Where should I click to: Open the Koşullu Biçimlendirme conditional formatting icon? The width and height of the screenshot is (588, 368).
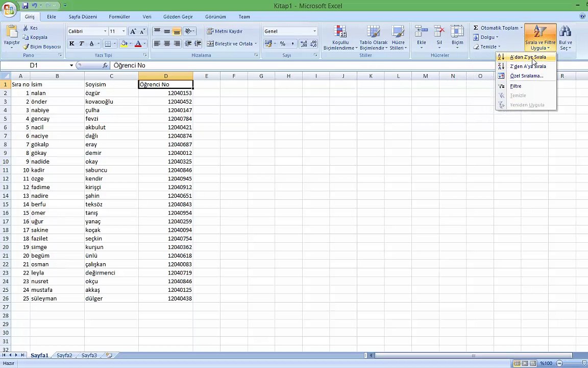point(340,32)
